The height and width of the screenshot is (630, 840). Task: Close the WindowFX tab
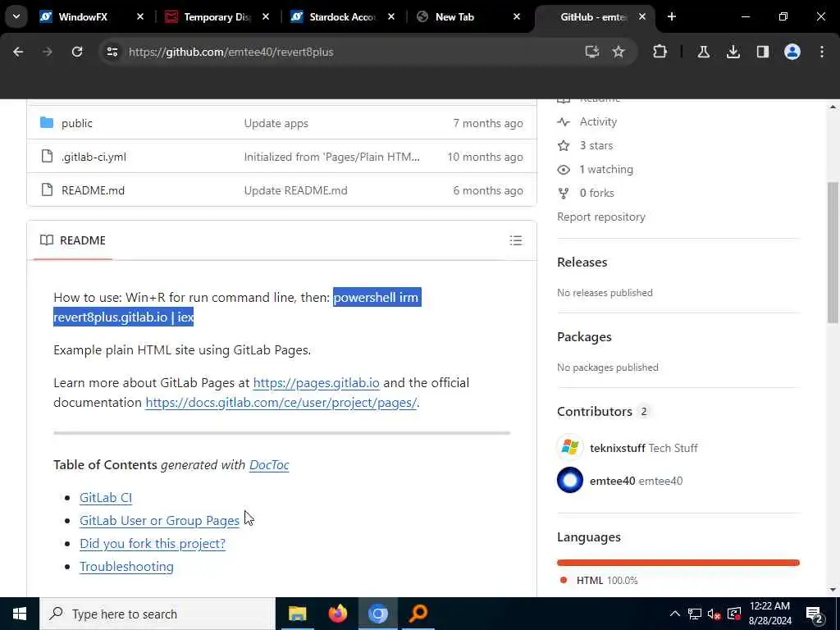[139, 17]
